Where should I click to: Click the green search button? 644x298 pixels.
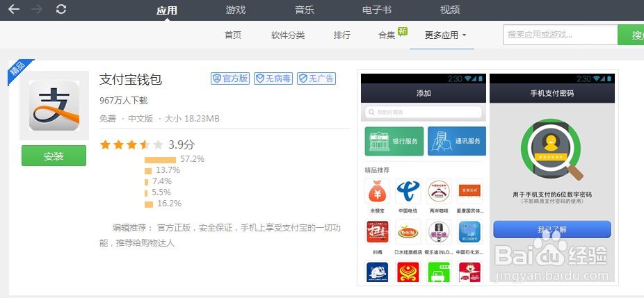(x=631, y=35)
